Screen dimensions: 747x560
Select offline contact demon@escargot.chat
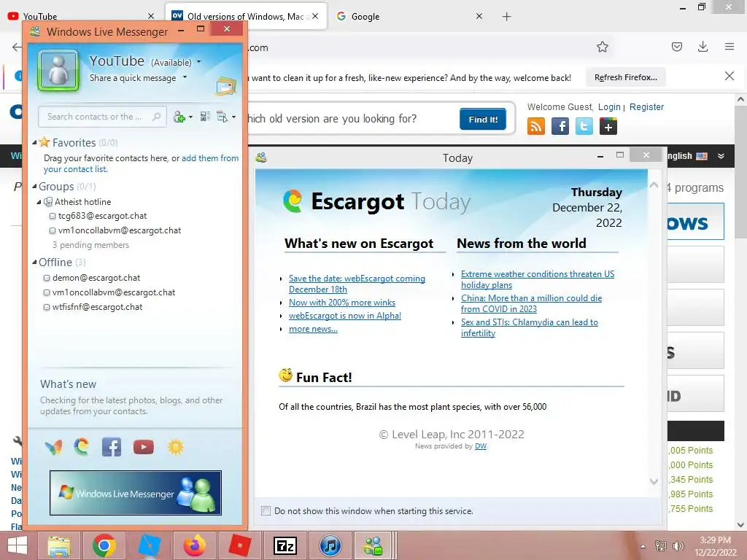[96, 278]
